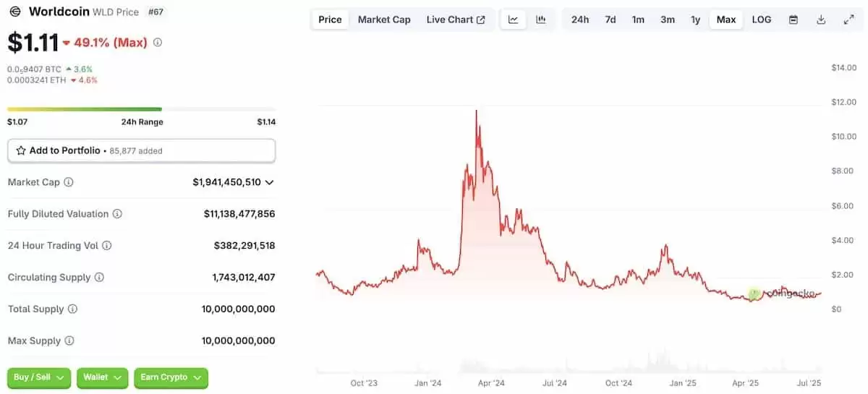Open the Buy / Sell dropdown
The image size is (868, 394).
click(39, 377)
